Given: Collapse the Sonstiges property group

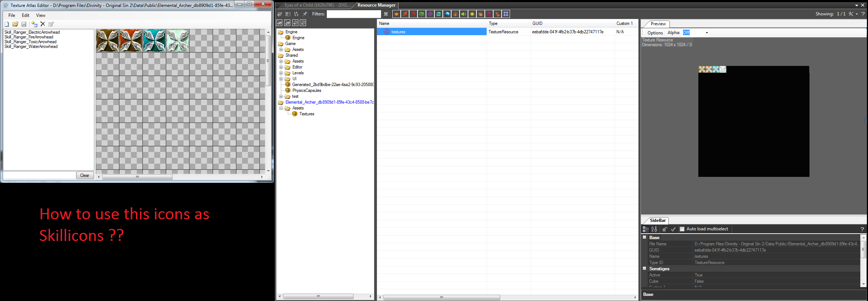Looking at the screenshot, I should [645, 268].
